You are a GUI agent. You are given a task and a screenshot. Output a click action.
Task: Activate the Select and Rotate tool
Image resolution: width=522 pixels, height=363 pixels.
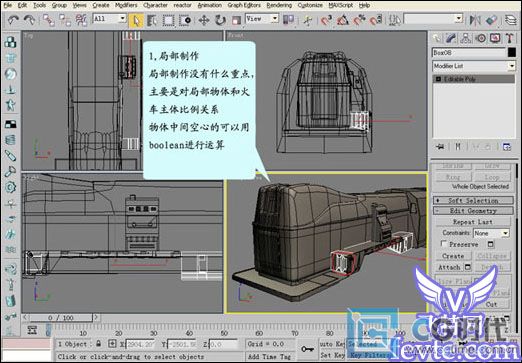220,20
